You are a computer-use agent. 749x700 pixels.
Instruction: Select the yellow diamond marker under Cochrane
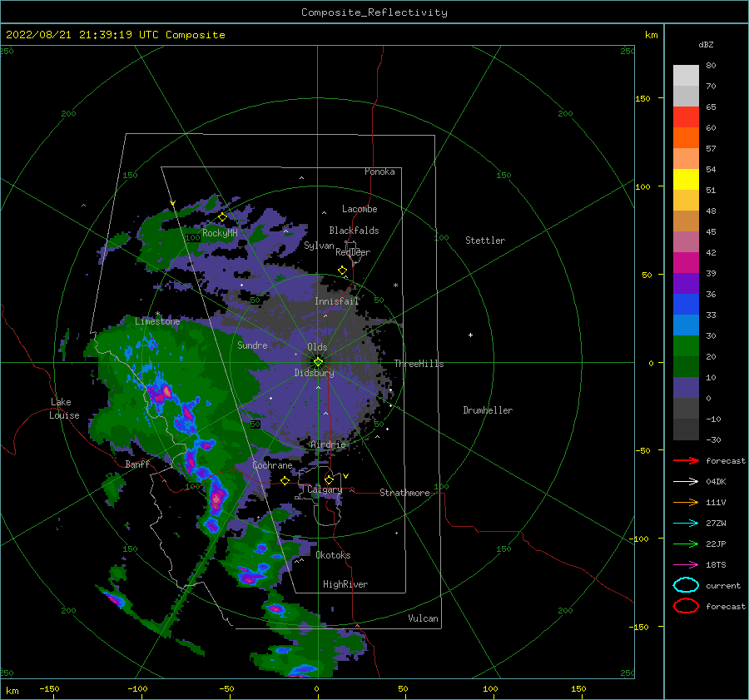(x=285, y=480)
